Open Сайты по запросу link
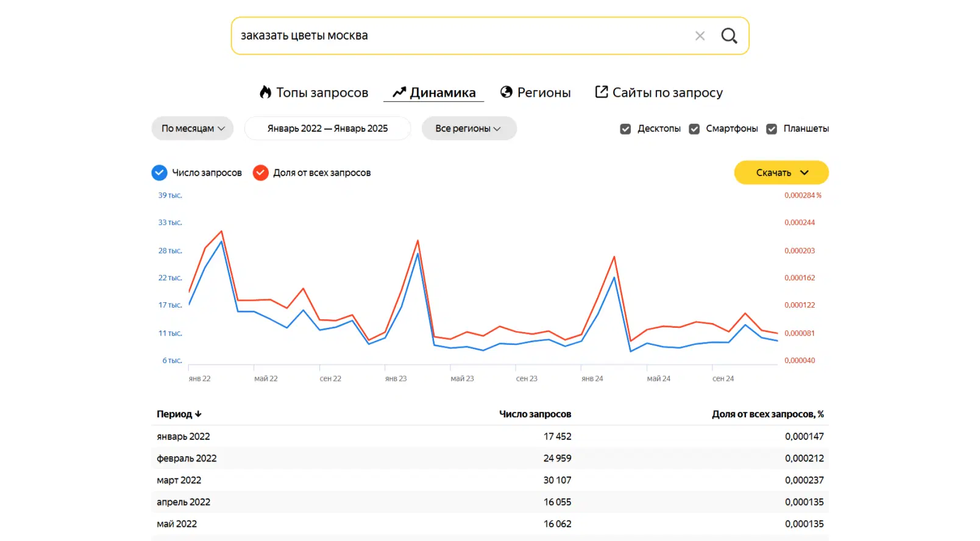This screenshot has width=980, height=541. (659, 93)
